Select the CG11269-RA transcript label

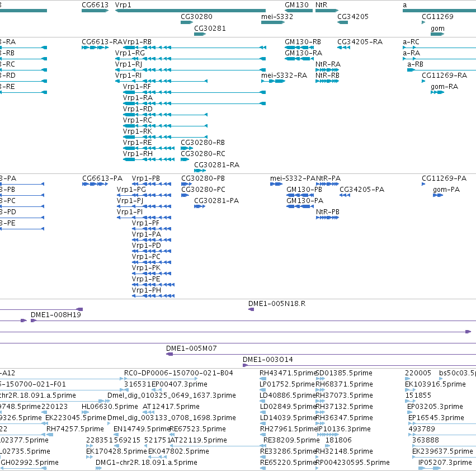(444, 76)
